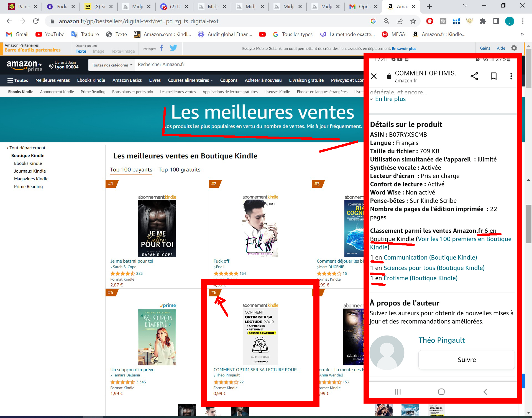Switch to Top 100 gratuits tab
This screenshot has height=418, width=532.
coord(179,170)
